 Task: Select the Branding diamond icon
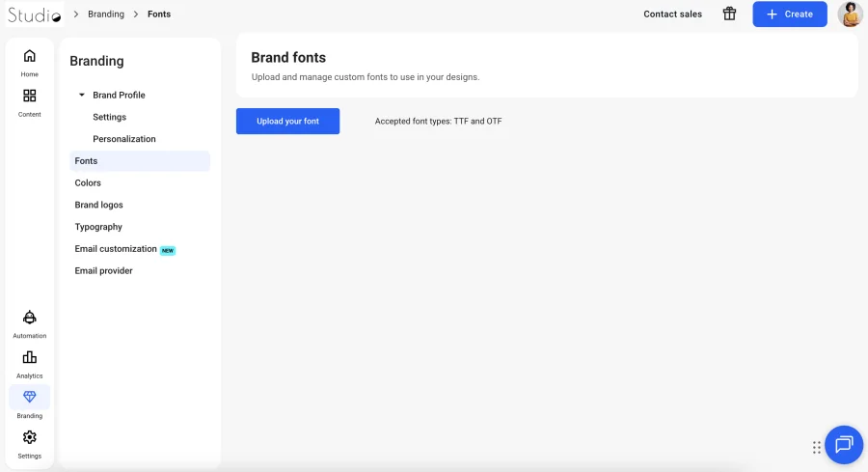point(29,397)
